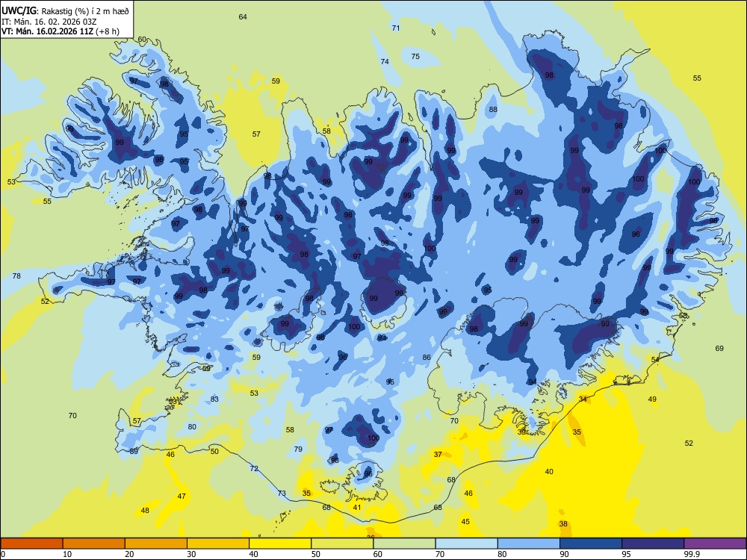Click the "Rakastig (%) í 2 m hæð" label

click(84, 11)
